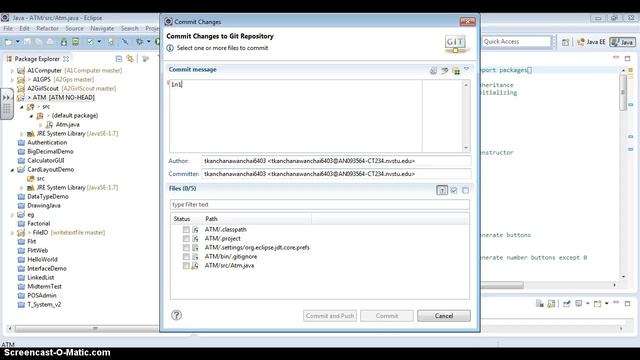Click the Collapse All icon in Package Explorer
Viewport: 640px width, 360px height.
(x=119, y=59)
